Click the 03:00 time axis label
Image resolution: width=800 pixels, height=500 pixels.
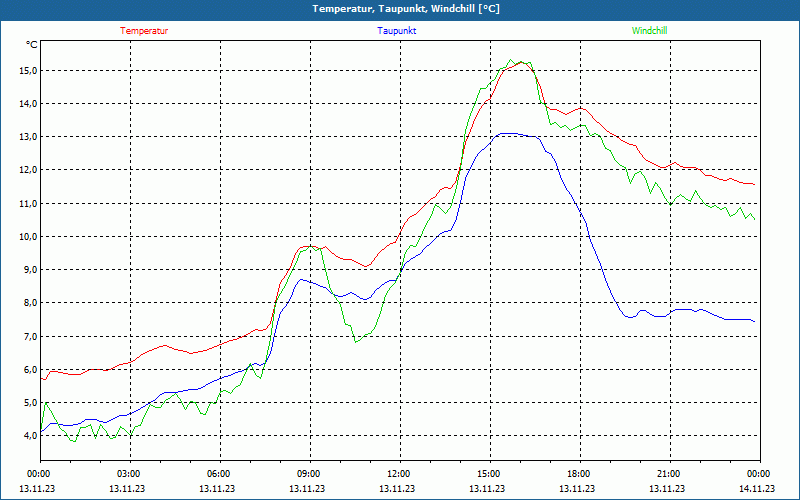point(130,474)
